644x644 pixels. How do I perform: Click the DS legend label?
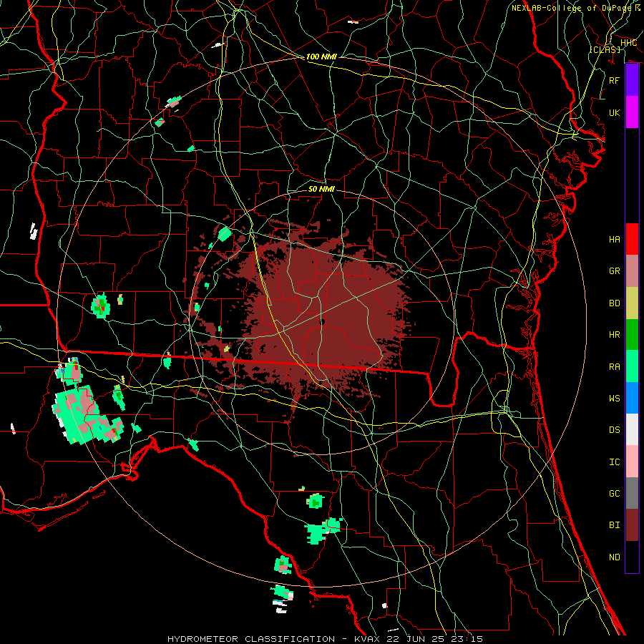coord(615,430)
